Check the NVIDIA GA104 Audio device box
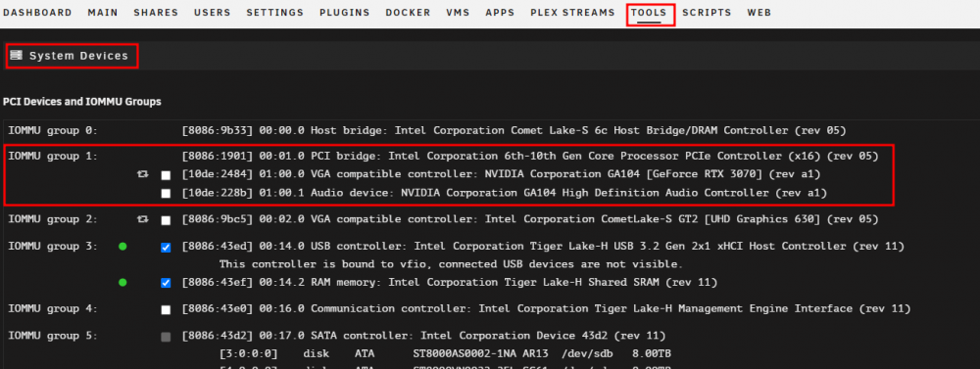 [x=166, y=194]
